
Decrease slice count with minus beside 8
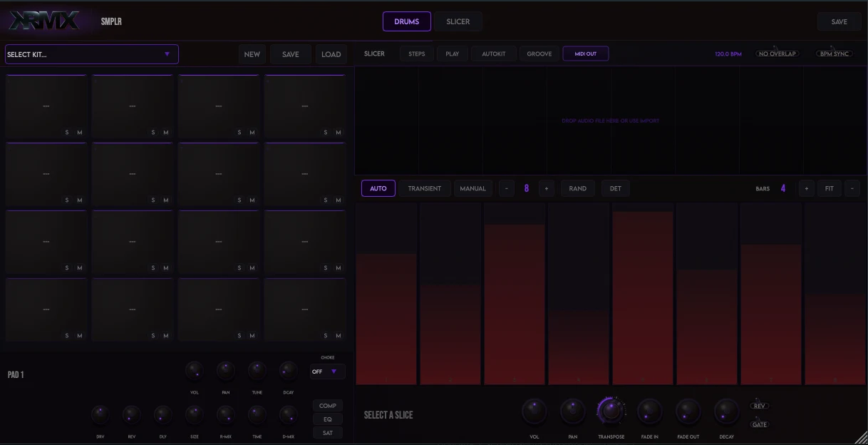pos(507,188)
